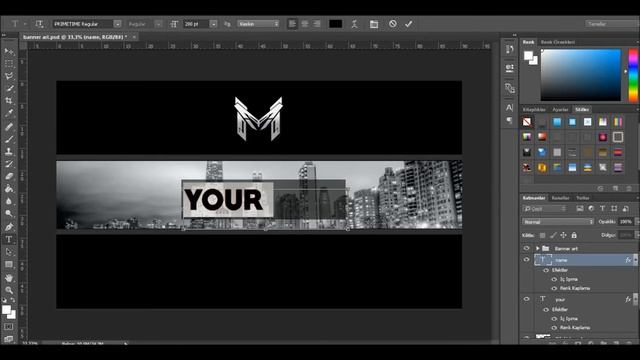Image resolution: width=640 pixels, height=360 pixels.
Task: Toggle Efektler visibility under name layer
Action: [546, 270]
